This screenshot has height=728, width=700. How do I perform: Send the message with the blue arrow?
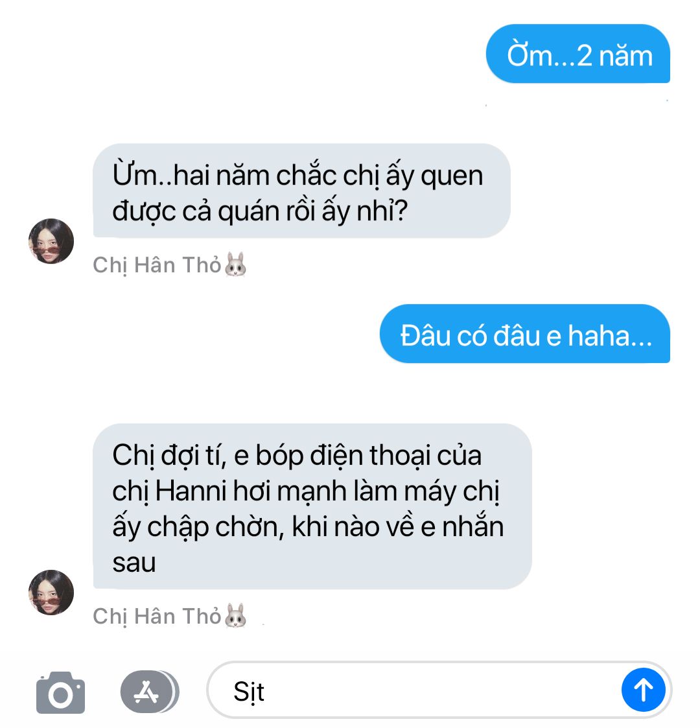tap(644, 690)
